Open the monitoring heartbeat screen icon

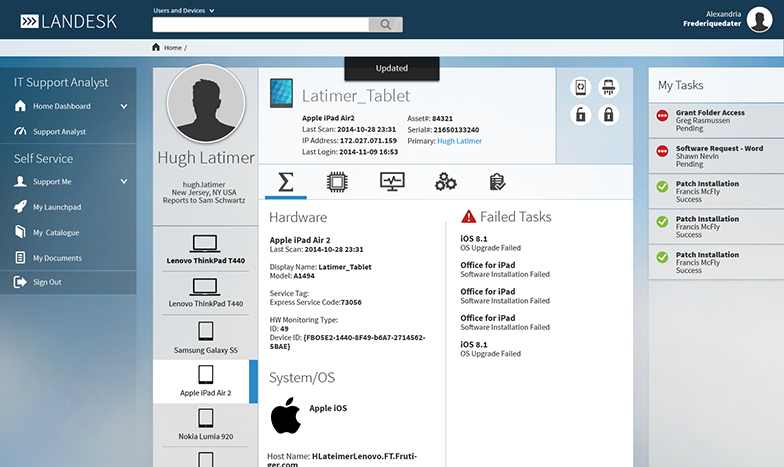392,181
